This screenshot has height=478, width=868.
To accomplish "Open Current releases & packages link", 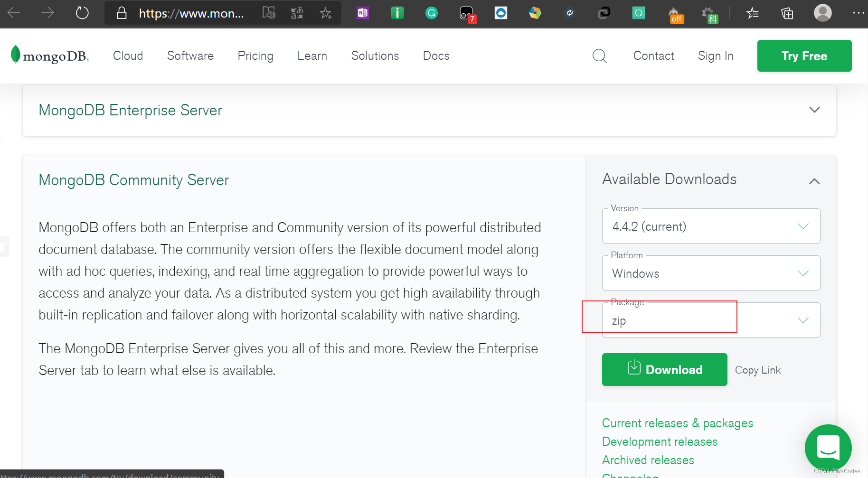I will coord(678,423).
